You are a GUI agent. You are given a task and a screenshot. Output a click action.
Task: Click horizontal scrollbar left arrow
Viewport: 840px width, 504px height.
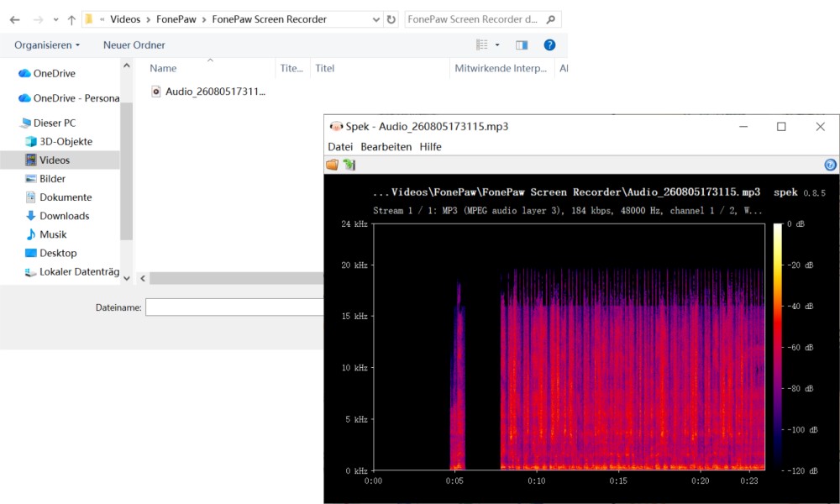click(x=143, y=278)
